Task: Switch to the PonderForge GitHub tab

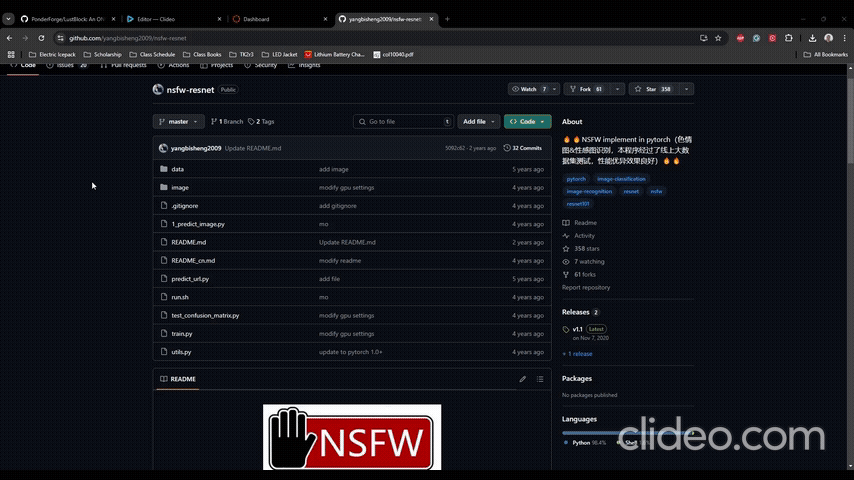Action: [68, 19]
